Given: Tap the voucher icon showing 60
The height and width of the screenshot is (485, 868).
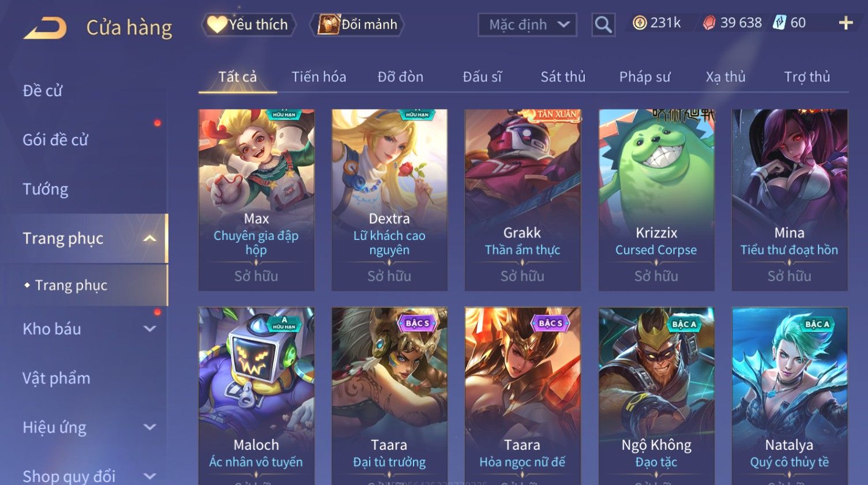Looking at the screenshot, I should tap(779, 23).
